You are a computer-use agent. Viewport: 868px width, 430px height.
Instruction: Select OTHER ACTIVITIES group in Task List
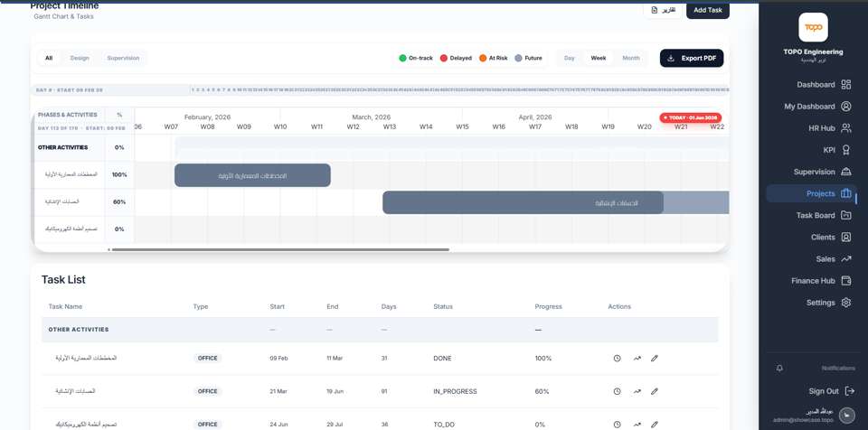(380, 330)
